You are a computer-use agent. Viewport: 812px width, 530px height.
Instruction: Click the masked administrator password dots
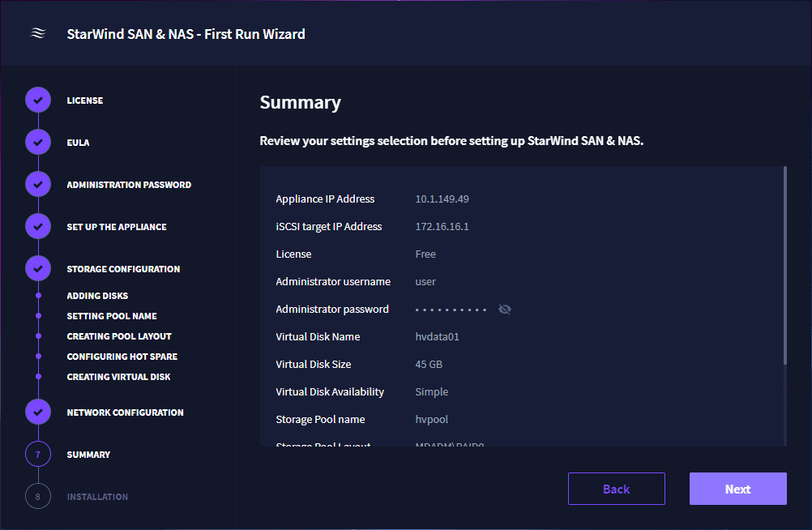(451, 310)
